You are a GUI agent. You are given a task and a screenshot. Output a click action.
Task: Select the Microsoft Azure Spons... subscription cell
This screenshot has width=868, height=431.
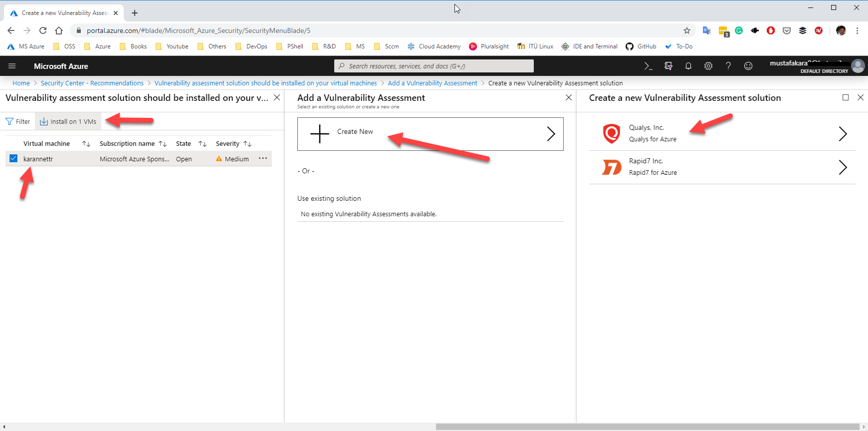(135, 159)
